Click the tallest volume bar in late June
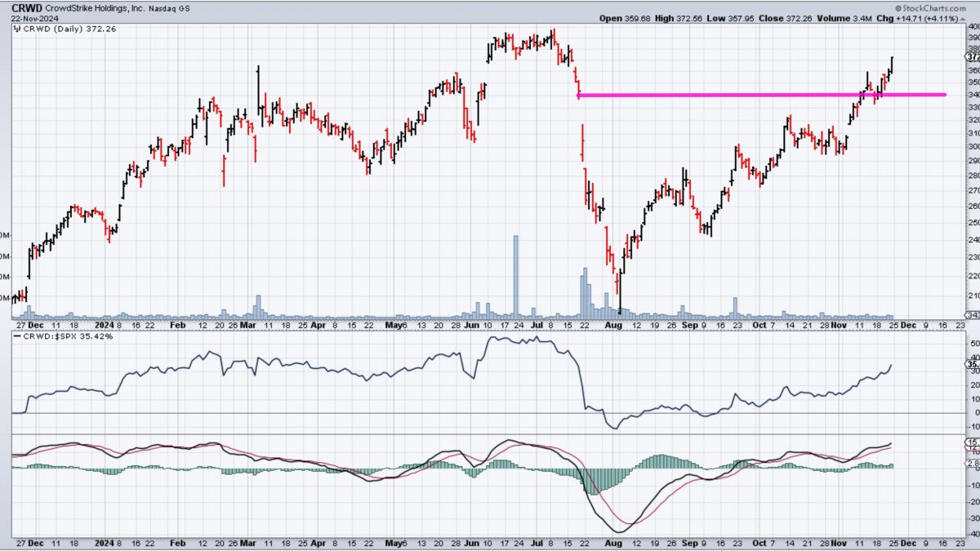The image size is (980, 551). (x=516, y=276)
